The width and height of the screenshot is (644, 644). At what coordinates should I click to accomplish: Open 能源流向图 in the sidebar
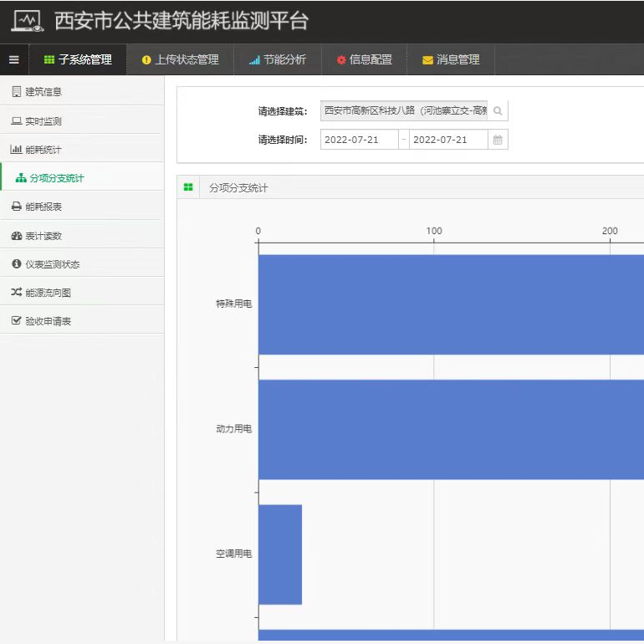[48, 293]
